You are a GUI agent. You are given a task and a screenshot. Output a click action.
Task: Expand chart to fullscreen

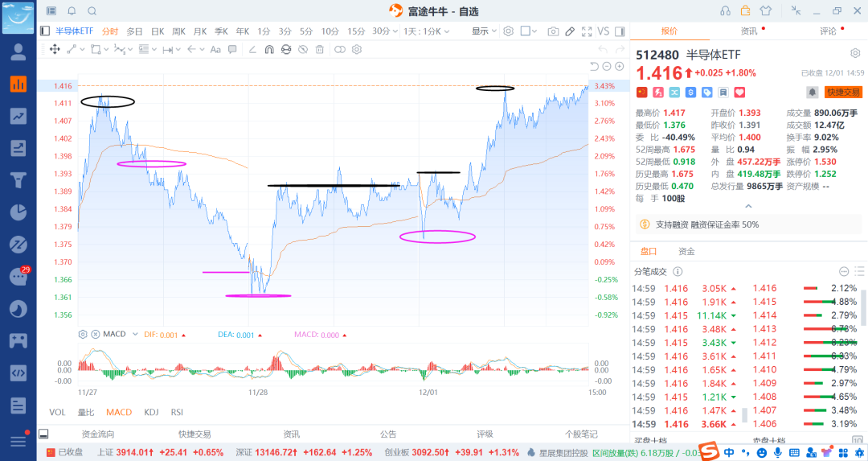587,31
